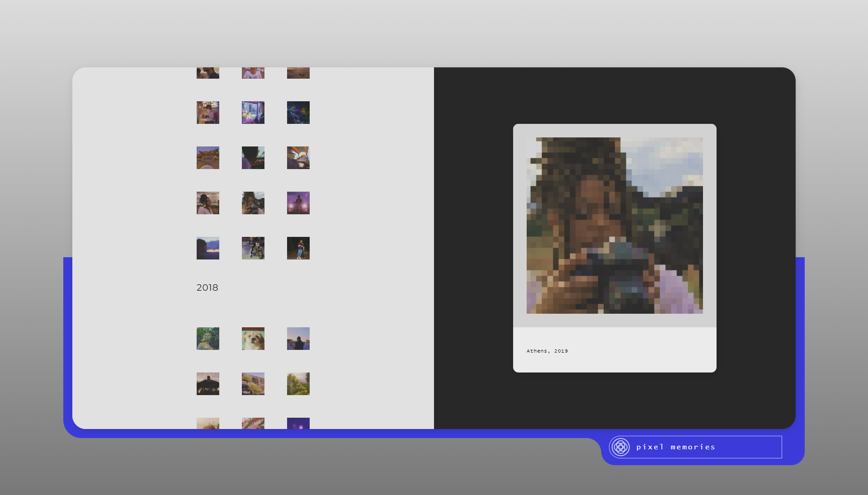868x495 pixels.
Task: Select the woman holding camera thumbnail
Action: tap(253, 203)
